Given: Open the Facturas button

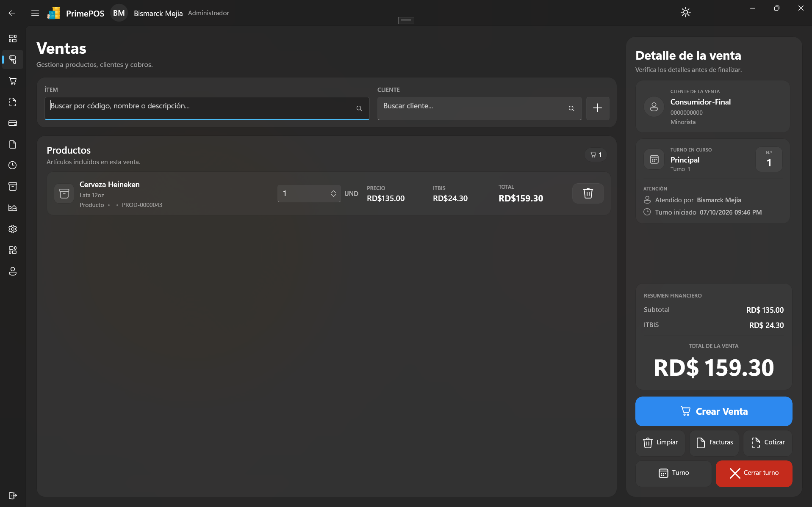Looking at the screenshot, I should tap(714, 443).
